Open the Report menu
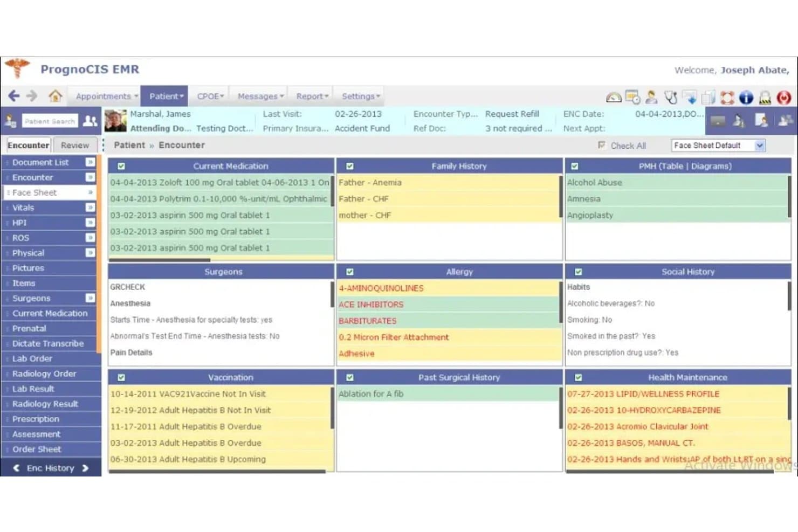The width and height of the screenshot is (798, 532). point(312,96)
